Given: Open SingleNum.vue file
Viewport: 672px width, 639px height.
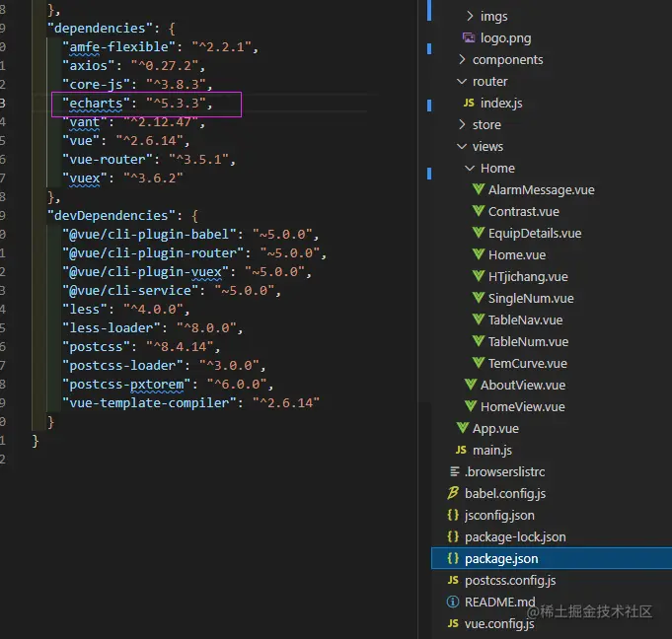Looking at the screenshot, I should point(531,298).
